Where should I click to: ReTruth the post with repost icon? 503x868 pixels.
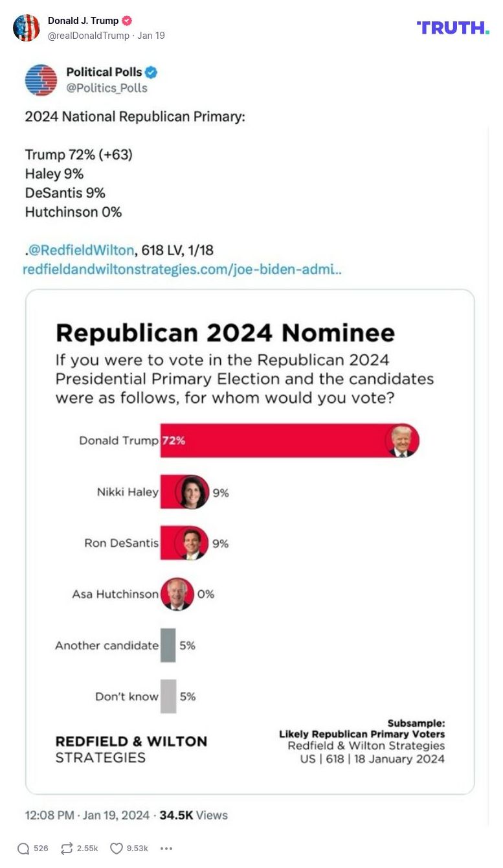pos(67,849)
